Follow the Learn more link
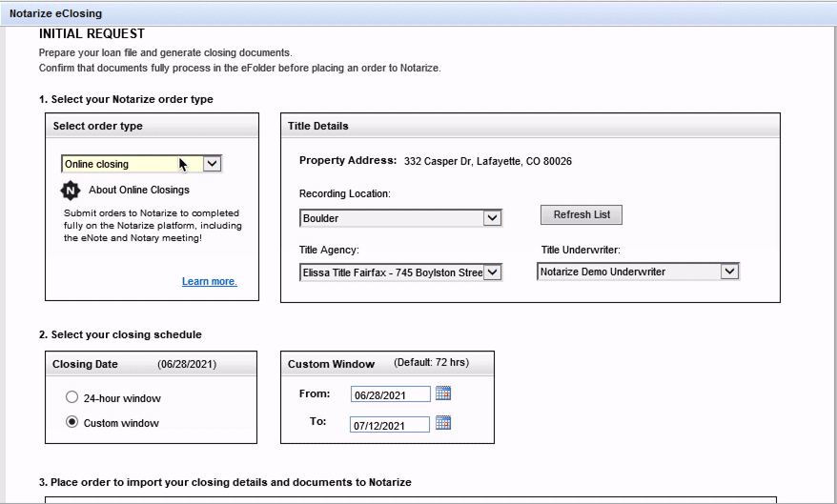The image size is (837, 504). click(210, 281)
